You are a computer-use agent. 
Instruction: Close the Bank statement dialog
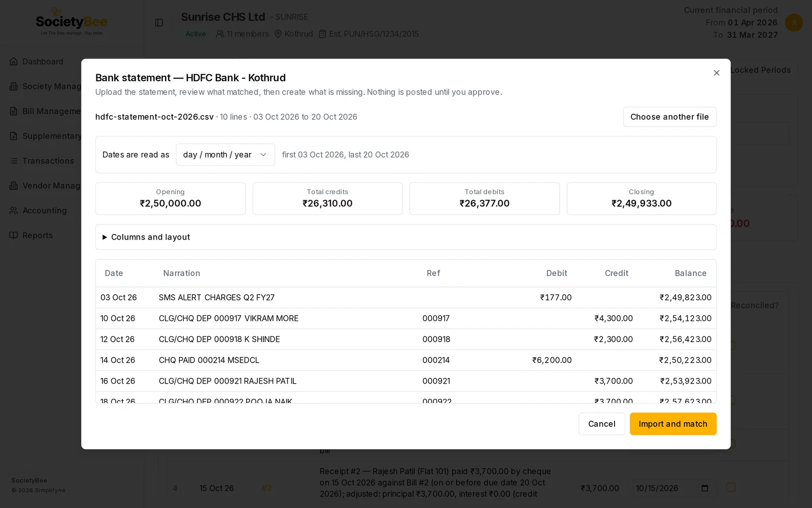coord(717,73)
